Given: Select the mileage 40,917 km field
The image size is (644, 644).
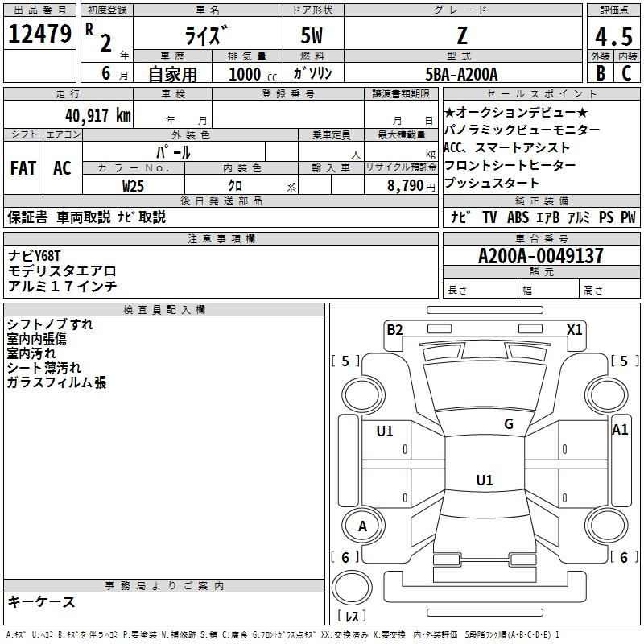Looking at the screenshot, I should 68,115.
